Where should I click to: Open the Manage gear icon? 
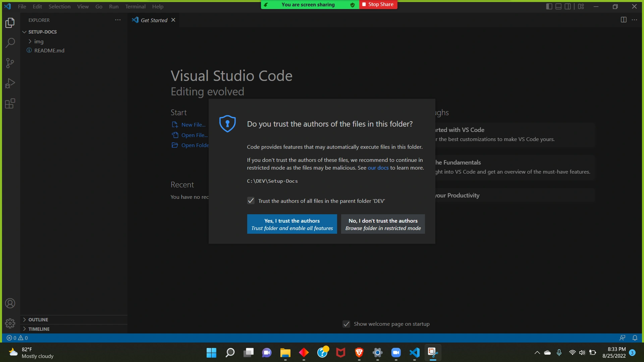click(10, 323)
